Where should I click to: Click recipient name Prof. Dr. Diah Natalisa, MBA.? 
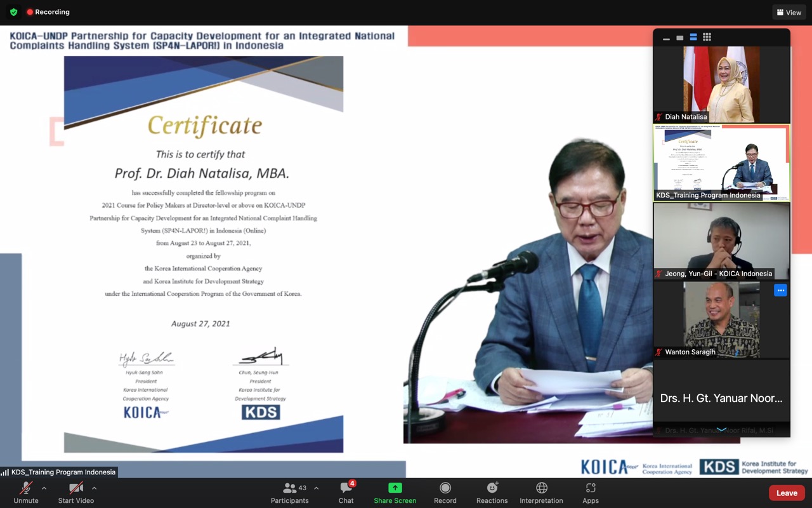[x=202, y=173]
